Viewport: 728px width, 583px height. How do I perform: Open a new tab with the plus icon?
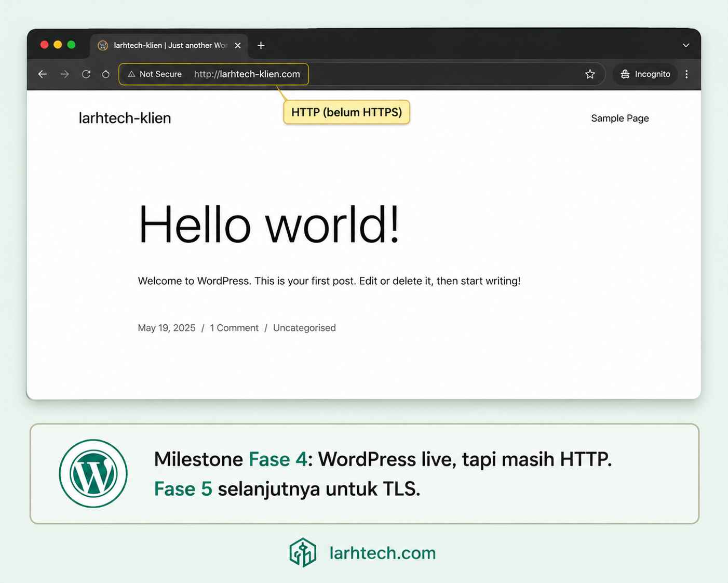261,45
